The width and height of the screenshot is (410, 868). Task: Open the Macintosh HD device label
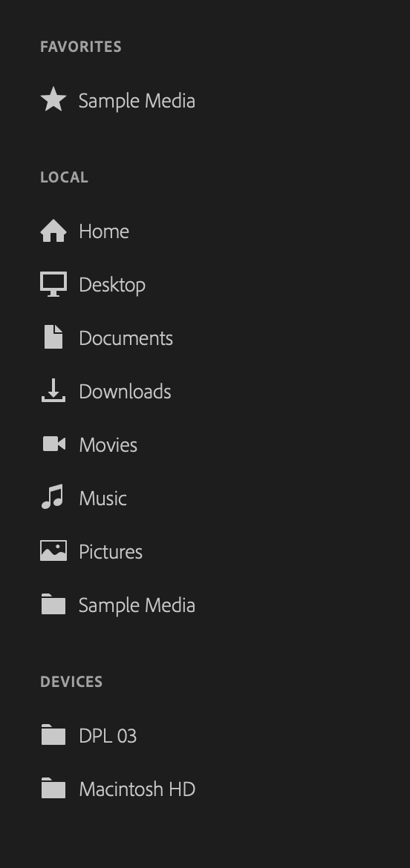pos(137,789)
